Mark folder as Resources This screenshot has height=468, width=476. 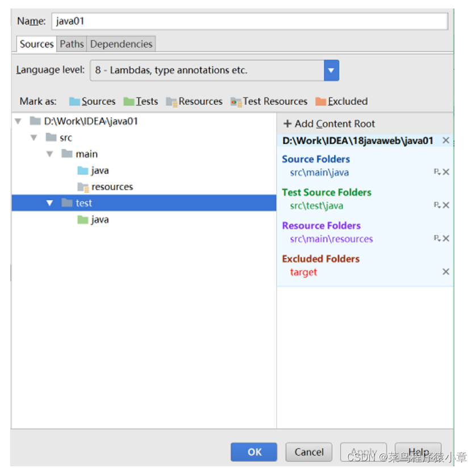tap(194, 101)
